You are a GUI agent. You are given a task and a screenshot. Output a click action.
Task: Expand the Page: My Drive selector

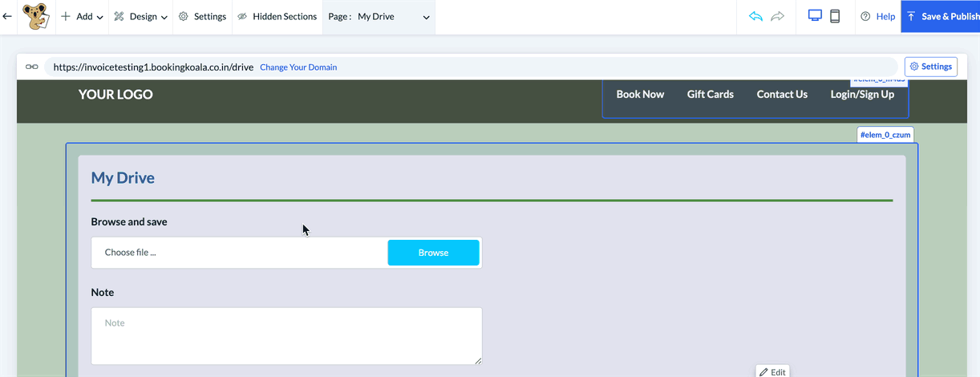pyautogui.click(x=379, y=16)
